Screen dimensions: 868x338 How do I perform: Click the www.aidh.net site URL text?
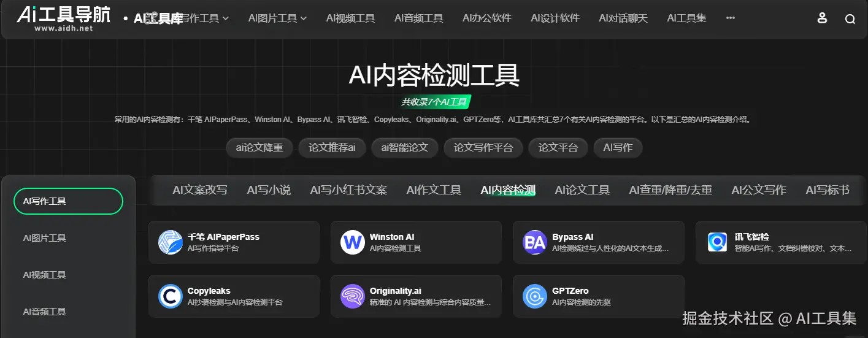[x=63, y=28]
